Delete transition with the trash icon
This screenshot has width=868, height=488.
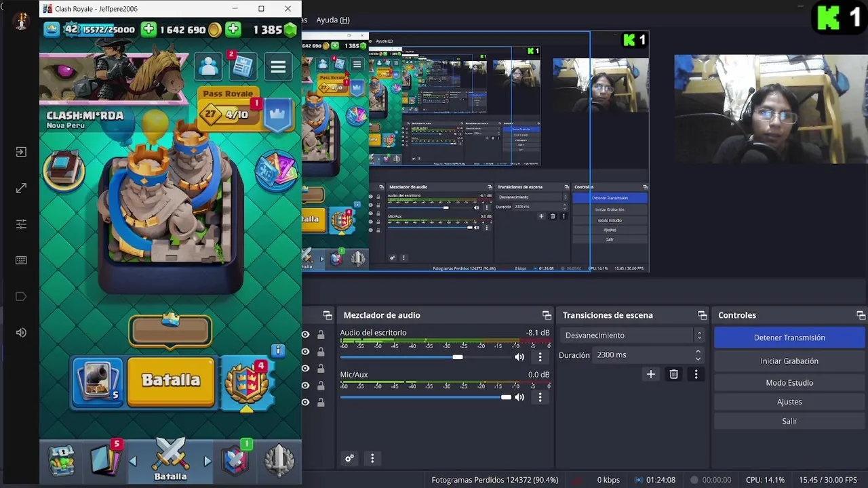[673, 374]
